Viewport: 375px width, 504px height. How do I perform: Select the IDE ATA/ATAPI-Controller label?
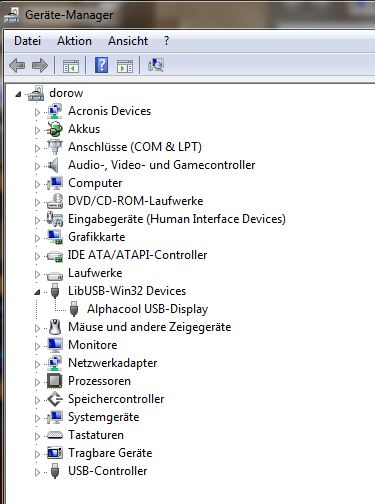click(138, 255)
